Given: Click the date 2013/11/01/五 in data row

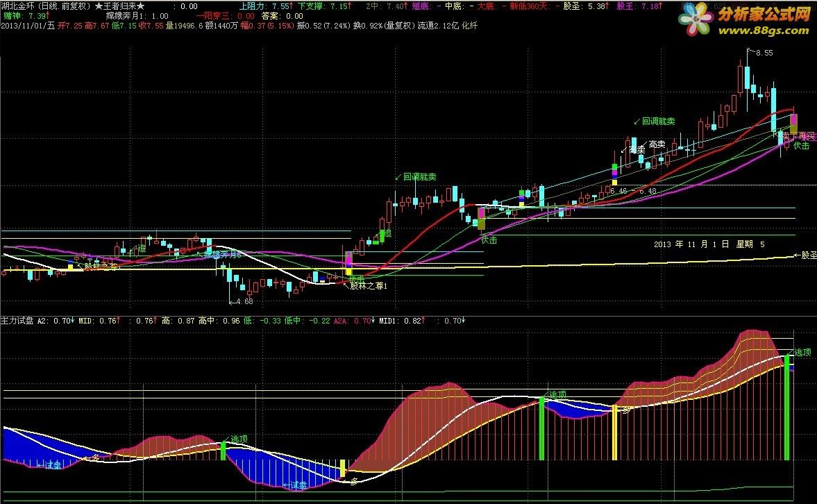Looking at the screenshot, I should pos(28,26).
